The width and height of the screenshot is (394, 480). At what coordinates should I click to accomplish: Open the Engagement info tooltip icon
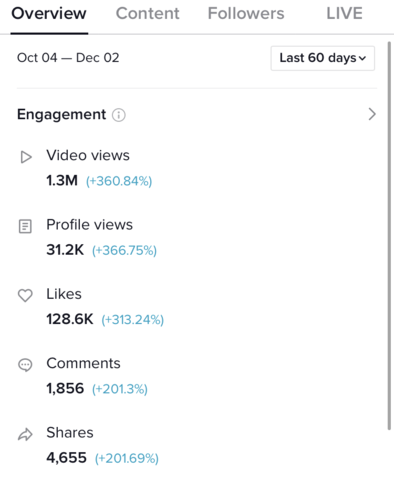[x=119, y=115]
